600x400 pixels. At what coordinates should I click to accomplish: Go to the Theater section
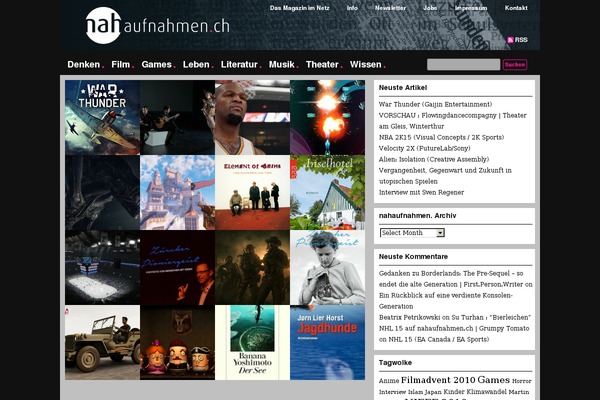pos(322,64)
